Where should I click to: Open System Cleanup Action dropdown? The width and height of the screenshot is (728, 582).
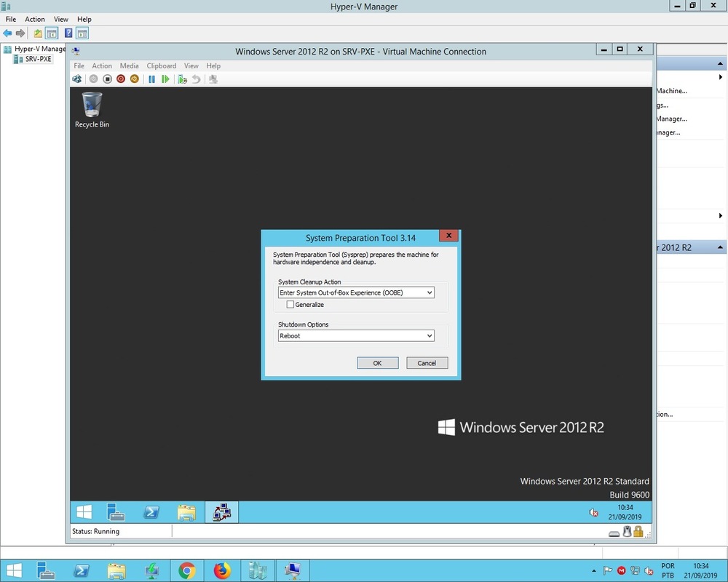point(356,292)
